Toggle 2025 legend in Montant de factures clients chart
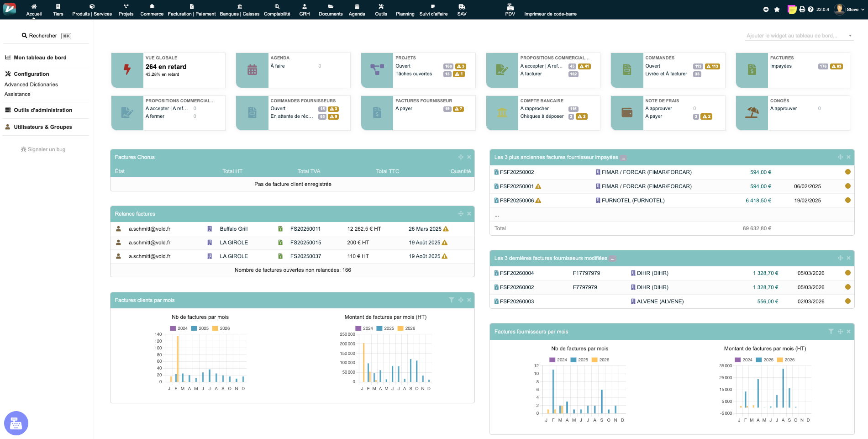The width and height of the screenshot is (868, 439). coord(384,328)
